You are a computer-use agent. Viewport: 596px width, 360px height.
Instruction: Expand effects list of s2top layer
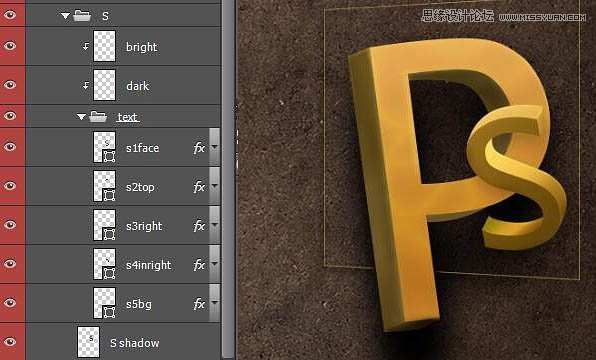pos(214,186)
